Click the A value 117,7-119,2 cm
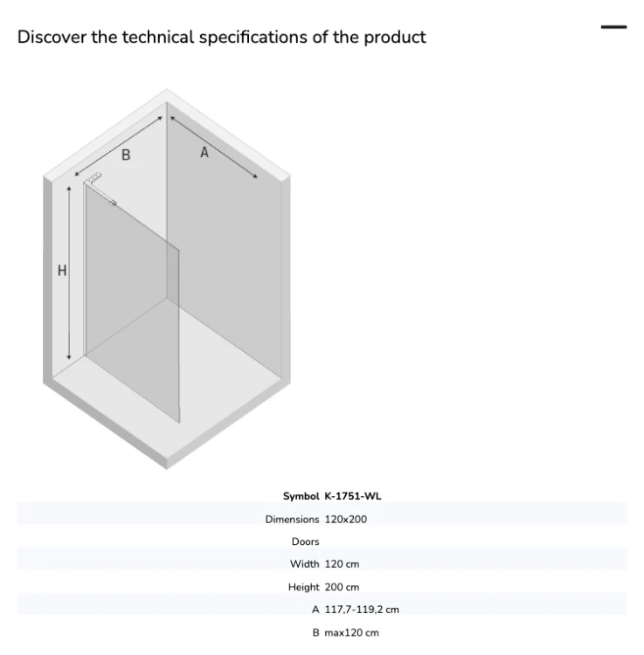Viewport: 644px width, 655px height. [x=362, y=610]
